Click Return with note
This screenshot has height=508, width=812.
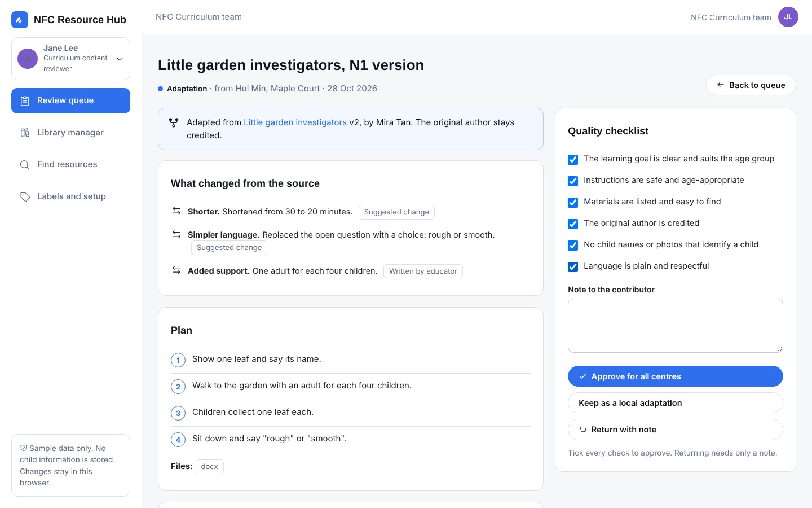click(676, 430)
